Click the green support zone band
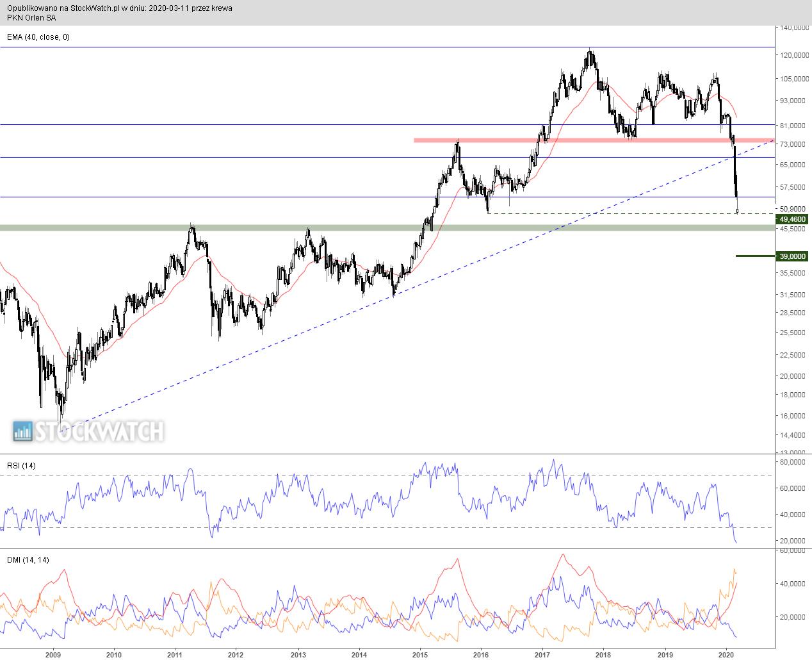 click(387, 227)
